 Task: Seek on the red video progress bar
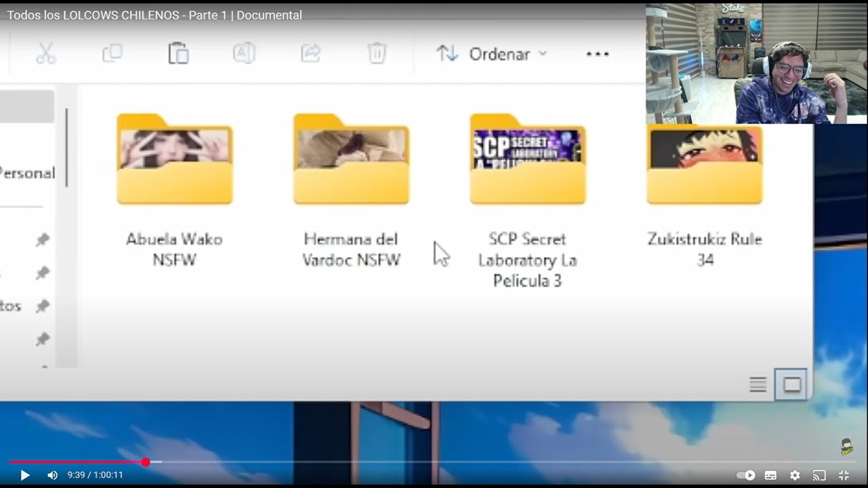click(x=434, y=462)
